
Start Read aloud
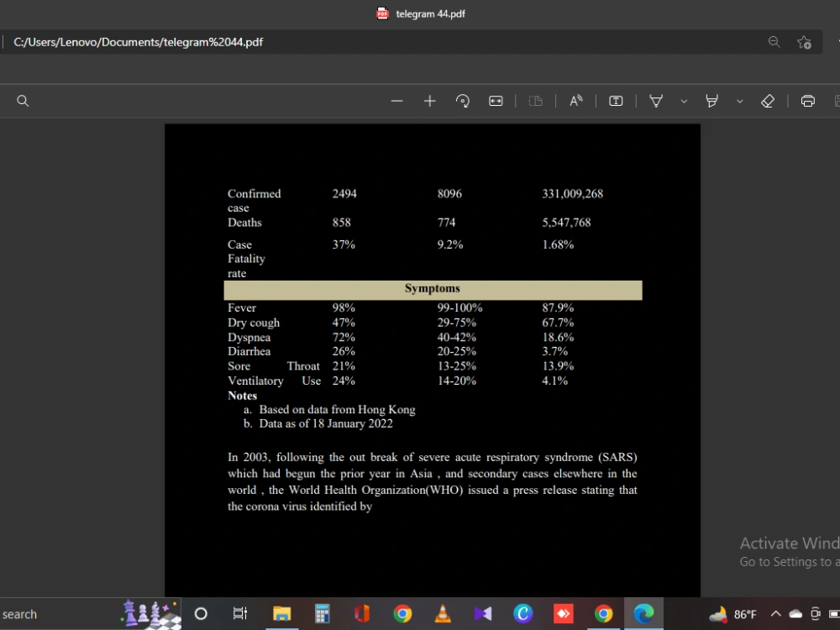pos(576,101)
